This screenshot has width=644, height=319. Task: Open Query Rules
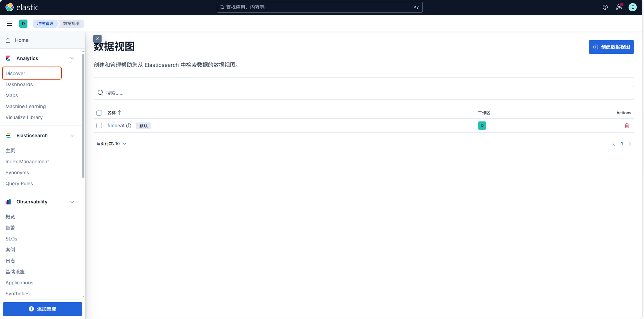pos(19,184)
